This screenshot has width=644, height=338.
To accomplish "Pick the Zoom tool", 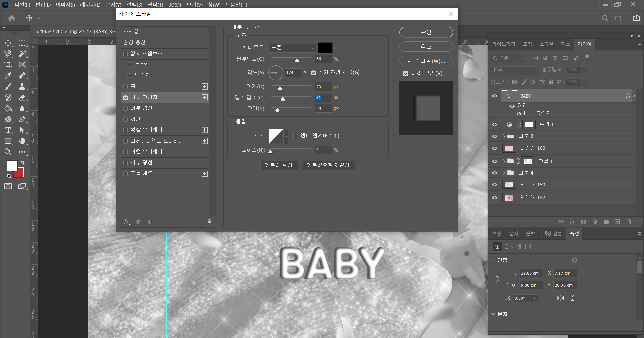I will [8, 152].
